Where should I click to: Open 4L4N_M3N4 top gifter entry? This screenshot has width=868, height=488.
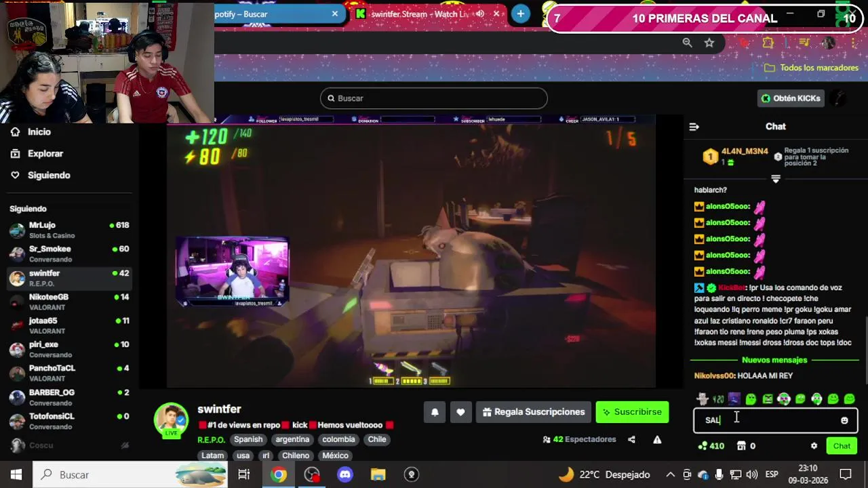736,157
